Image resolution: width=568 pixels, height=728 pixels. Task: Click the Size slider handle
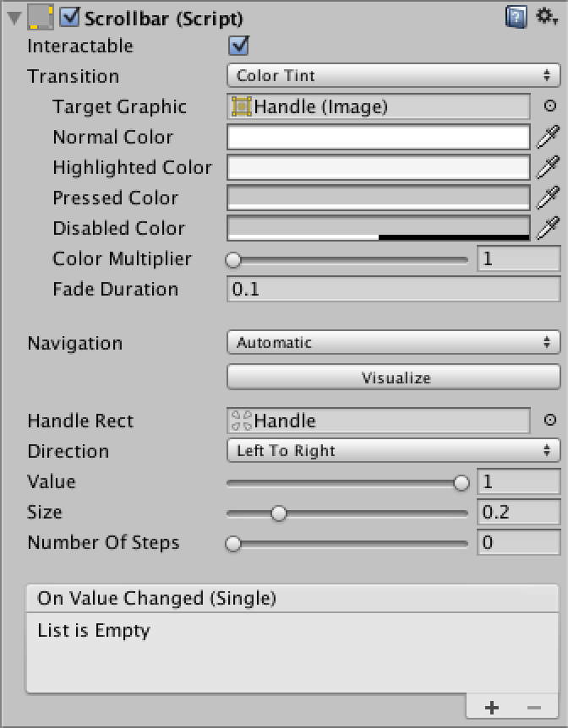279,513
